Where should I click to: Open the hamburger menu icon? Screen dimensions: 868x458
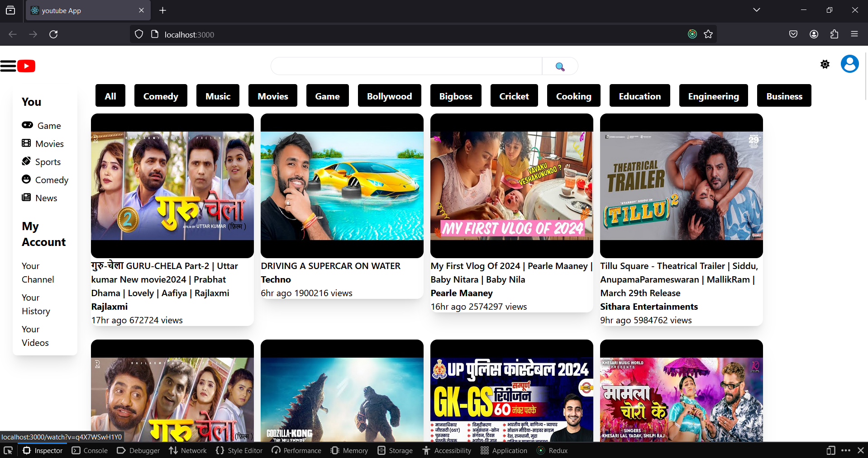tap(8, 66)
